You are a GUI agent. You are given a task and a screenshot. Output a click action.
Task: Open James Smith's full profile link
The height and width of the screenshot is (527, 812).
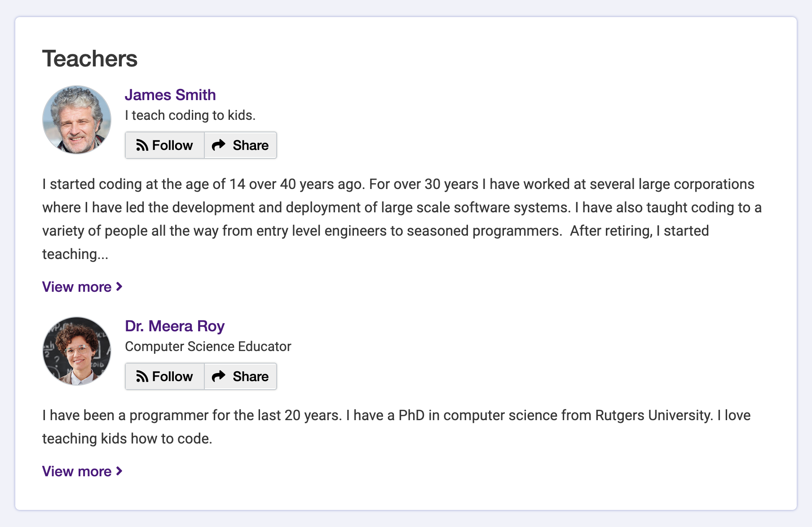coord(170,95)
